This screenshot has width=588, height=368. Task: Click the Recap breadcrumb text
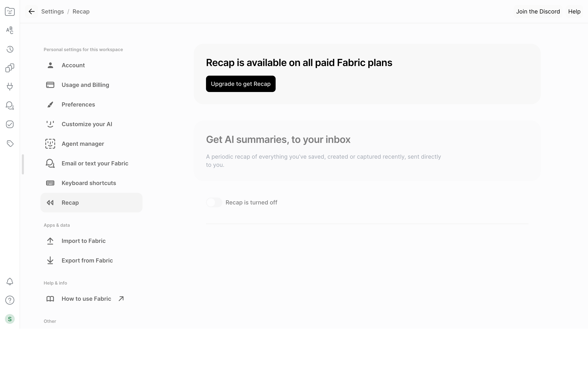point(81,11)
